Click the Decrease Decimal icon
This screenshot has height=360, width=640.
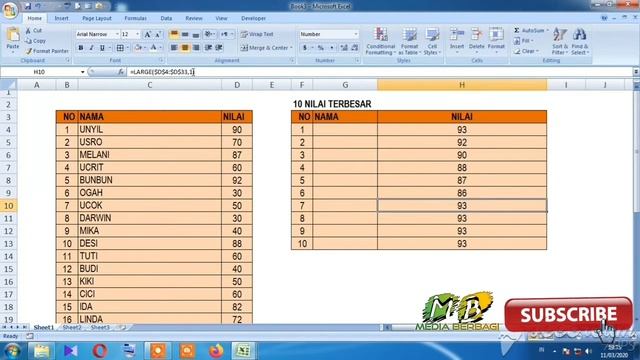355,48
